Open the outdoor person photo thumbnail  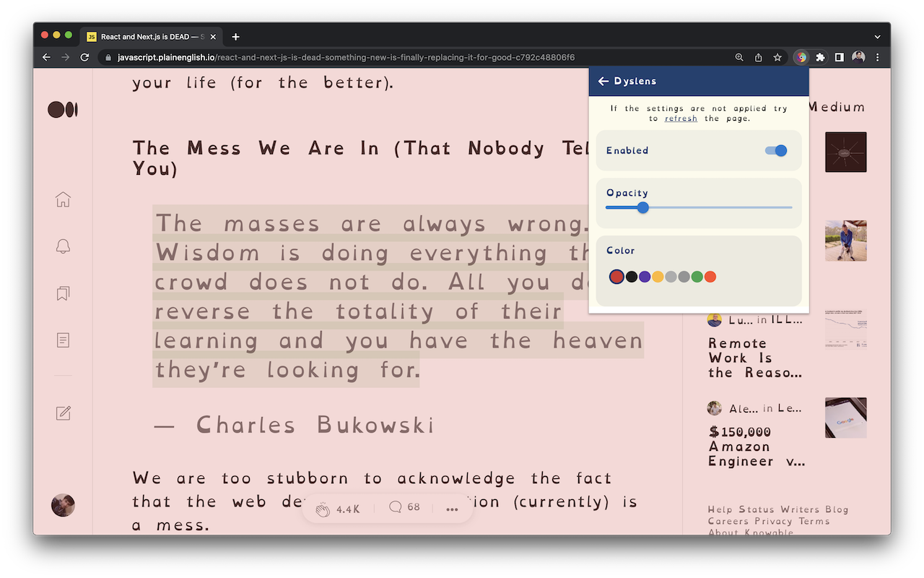[846, 241]
